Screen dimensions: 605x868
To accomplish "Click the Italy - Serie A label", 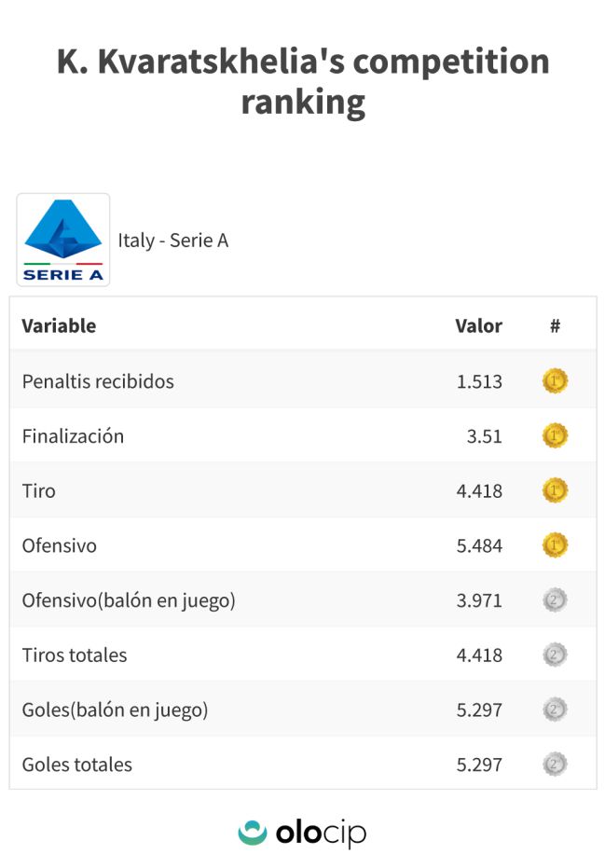I will pyautogui.click(x=172, y=241).
